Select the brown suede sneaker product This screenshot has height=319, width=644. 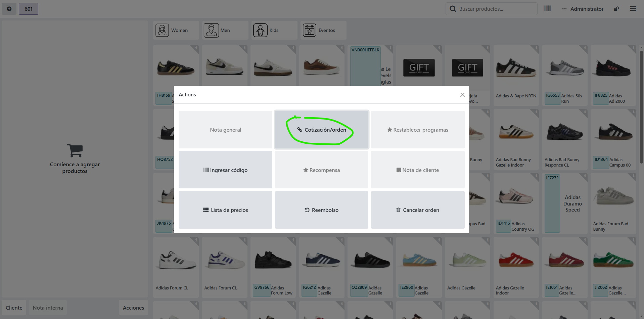322,65
